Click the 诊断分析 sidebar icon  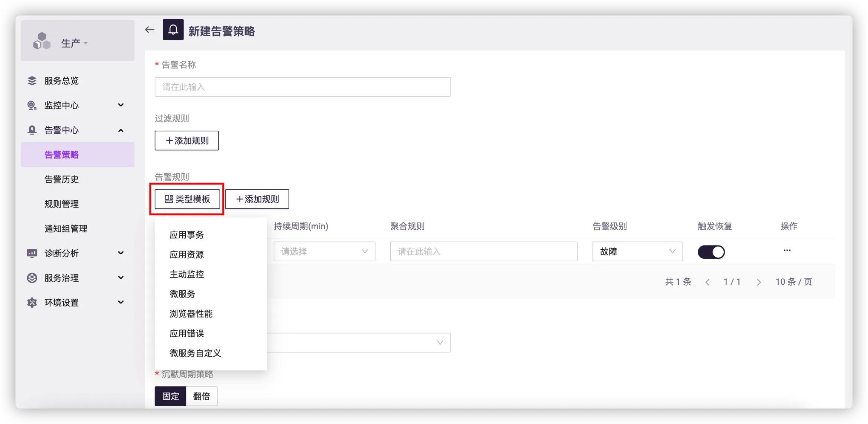(32, 253)
